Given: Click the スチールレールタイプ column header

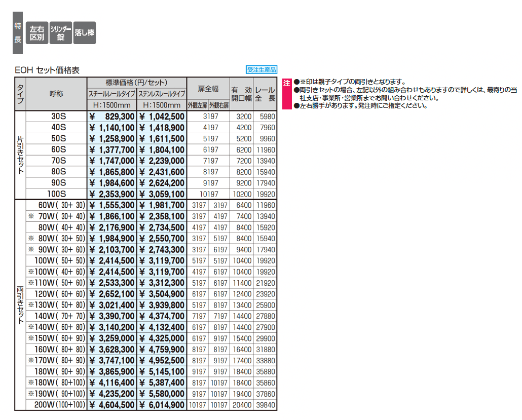Looking at the screenshot, I should pyautogui.click(x=112, y=94).
